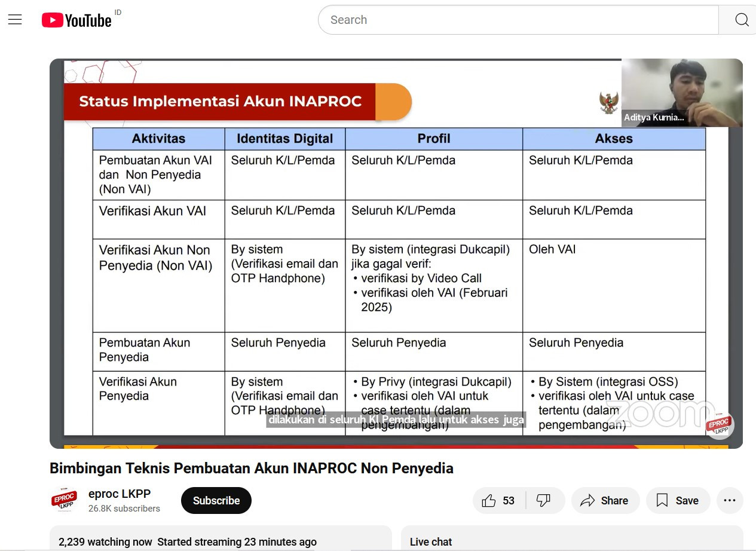Click the like counter showing 53
The image size is (756, 551).
pyautogui.click(x=507, y=500)
